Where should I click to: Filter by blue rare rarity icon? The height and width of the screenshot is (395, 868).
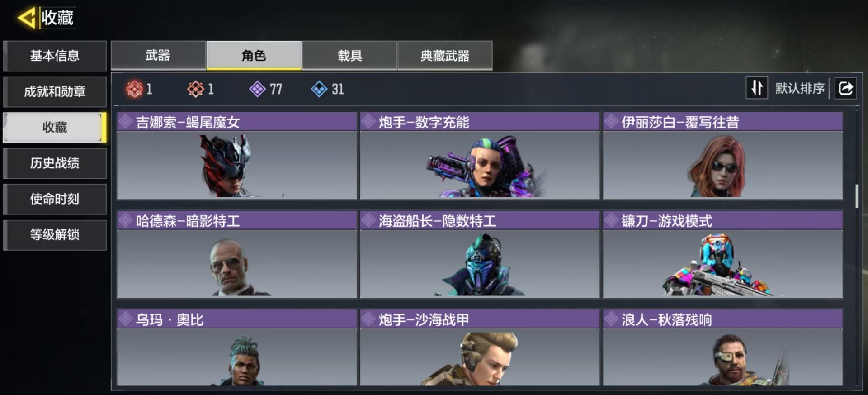click(x=319, y=89)
